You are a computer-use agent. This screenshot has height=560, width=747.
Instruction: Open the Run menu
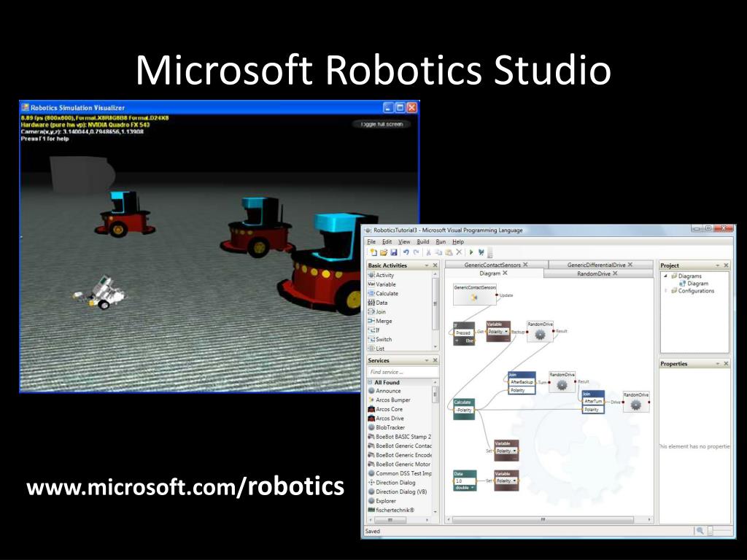441,242
